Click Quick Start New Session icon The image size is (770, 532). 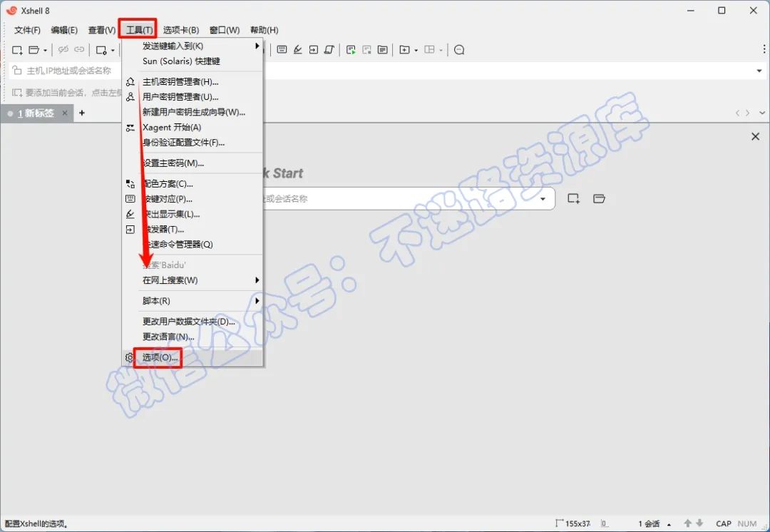pos(573,199)
